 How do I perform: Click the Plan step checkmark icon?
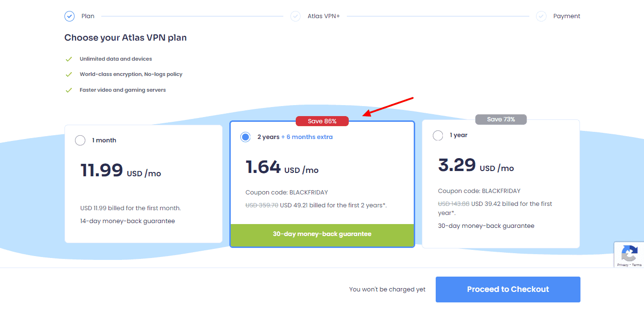pyautogui.click(x=70, y=16)
